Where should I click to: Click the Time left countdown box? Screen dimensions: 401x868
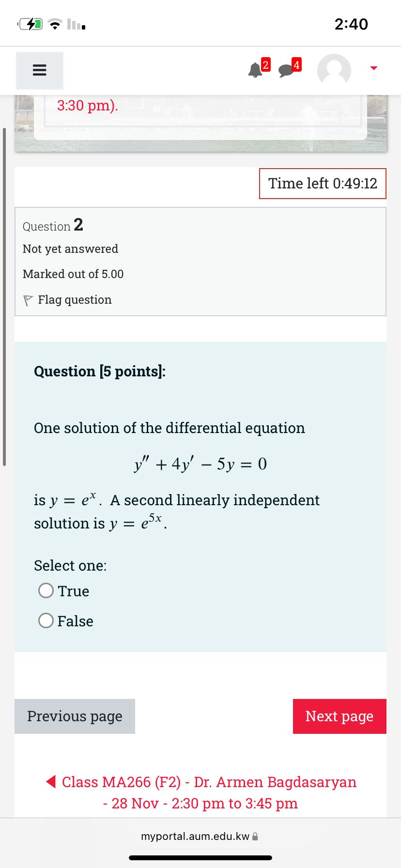(323, 184)
